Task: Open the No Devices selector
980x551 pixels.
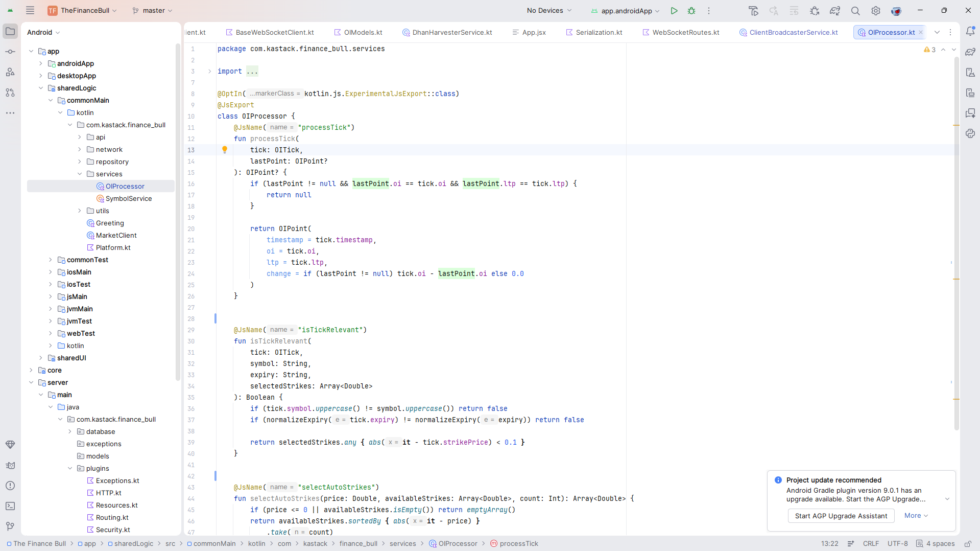Action: (x=549, y=10)
